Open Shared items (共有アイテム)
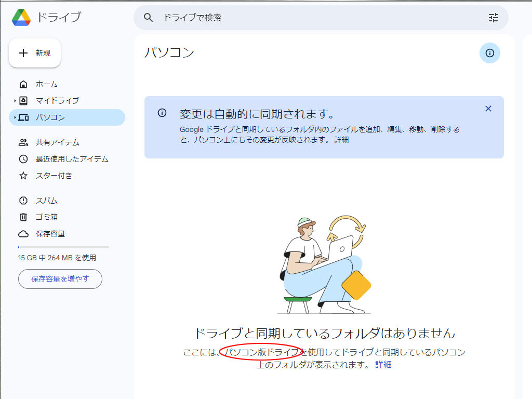Image resolution: width=532 pixels, height=399 pixels. [x=57, y=142]
